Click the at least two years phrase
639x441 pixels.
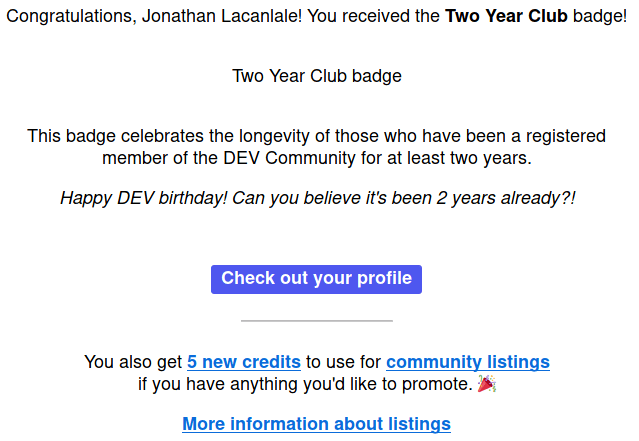(459, 158)
